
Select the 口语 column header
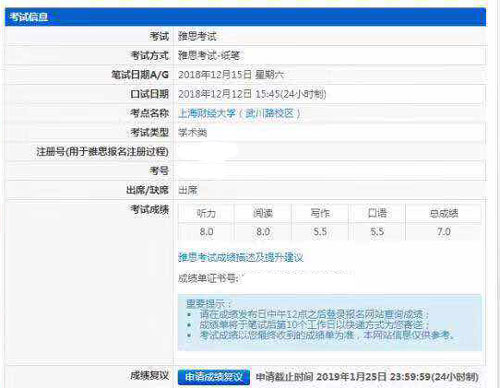(377, 213)
